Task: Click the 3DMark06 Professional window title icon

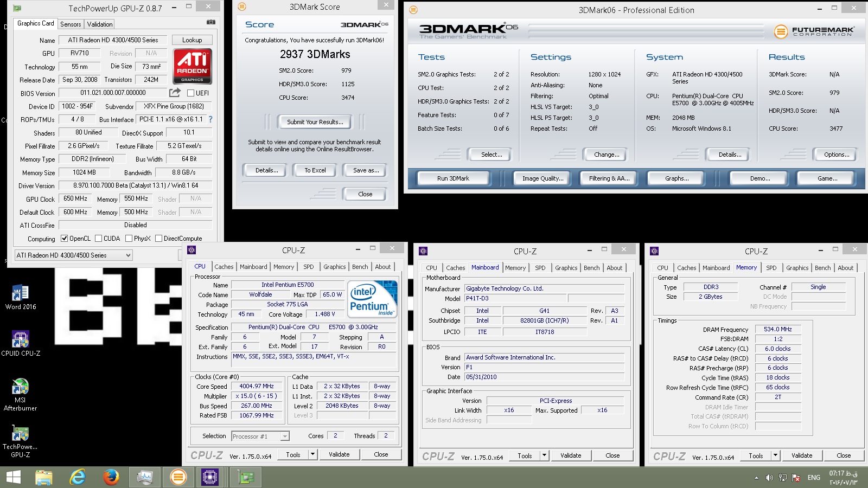Action: [413, 10]
